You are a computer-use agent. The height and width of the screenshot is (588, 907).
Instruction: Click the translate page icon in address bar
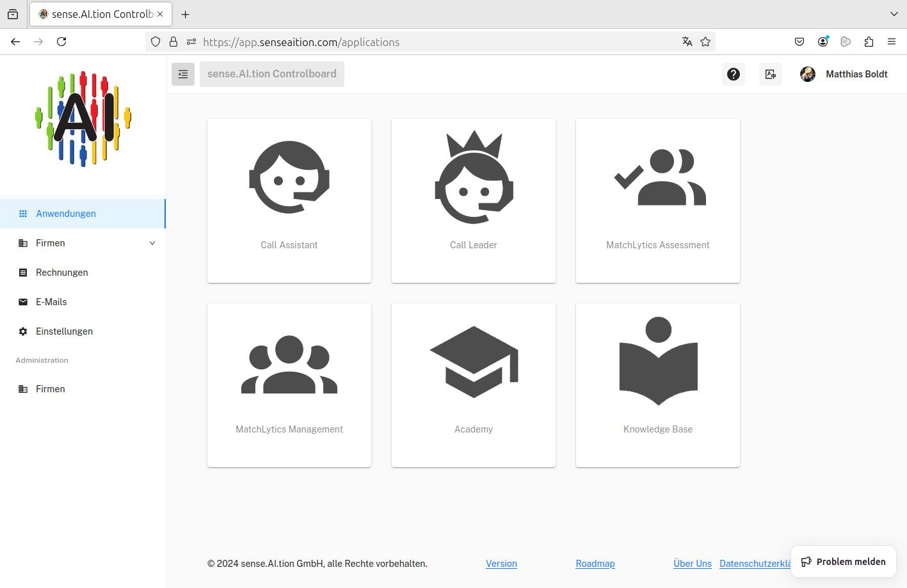(x=687, y=42)
